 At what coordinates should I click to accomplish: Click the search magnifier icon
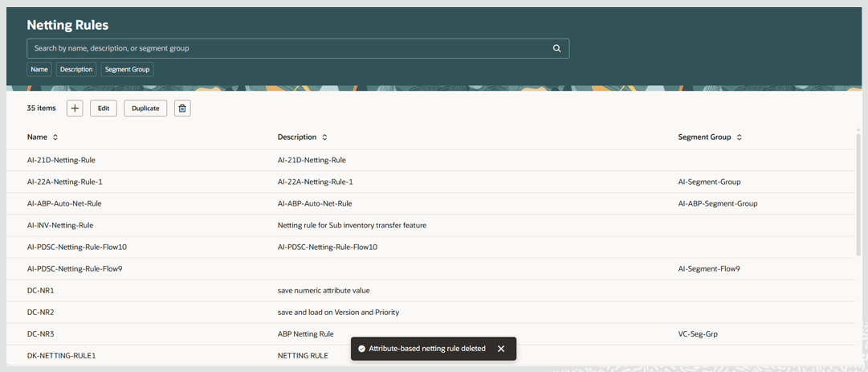557,48
